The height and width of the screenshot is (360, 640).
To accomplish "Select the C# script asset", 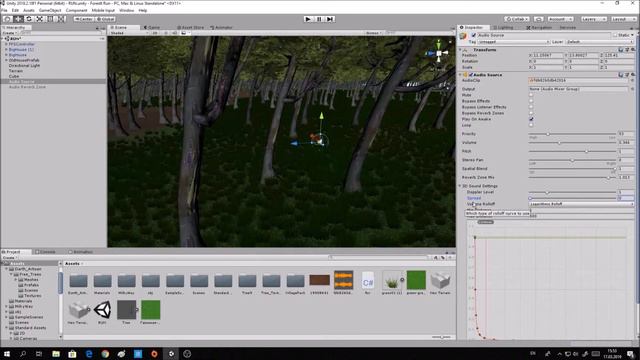I will (368, 281).
